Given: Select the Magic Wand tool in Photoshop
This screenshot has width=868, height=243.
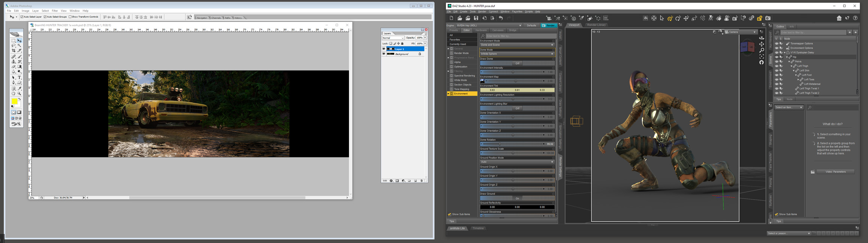Looking at the screenshot, I should [x=19, y=45].
